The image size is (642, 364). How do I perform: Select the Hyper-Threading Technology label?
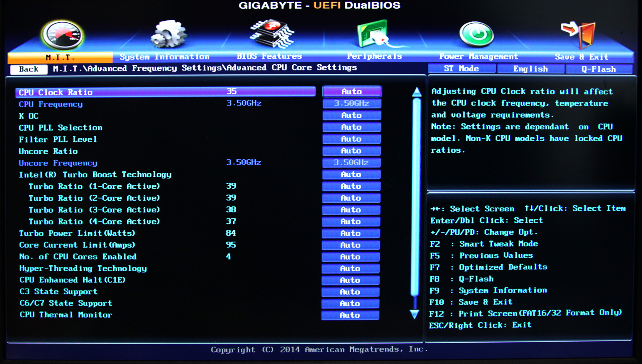pos(83,268)
